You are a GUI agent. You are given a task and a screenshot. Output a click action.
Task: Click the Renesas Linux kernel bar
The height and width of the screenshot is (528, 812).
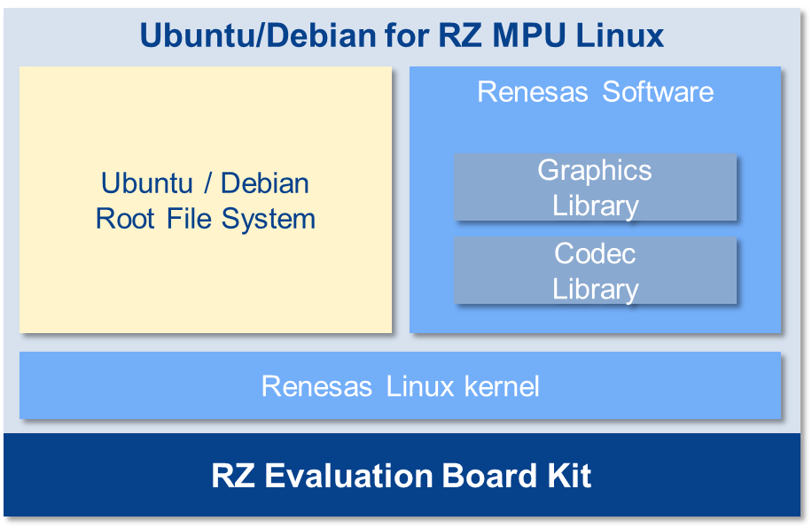(x=400, y=386)
